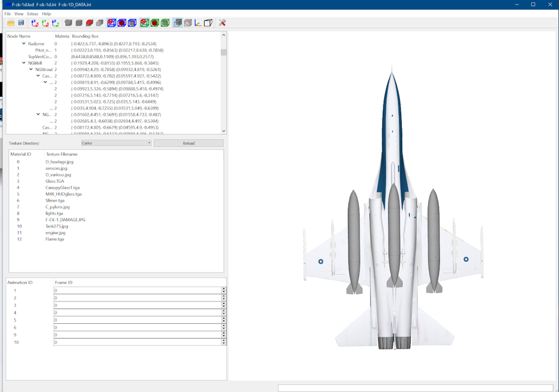Image resolution: width=559 pixels, height=392 pixels.
Task: Select the Z-Y axis view icon
Action: click(55, 23)
